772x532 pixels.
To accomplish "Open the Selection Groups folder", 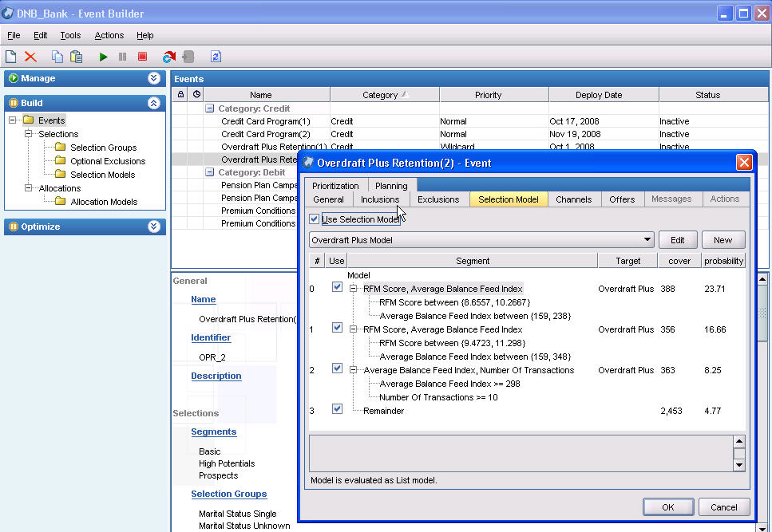I will (x=60, y=147).
